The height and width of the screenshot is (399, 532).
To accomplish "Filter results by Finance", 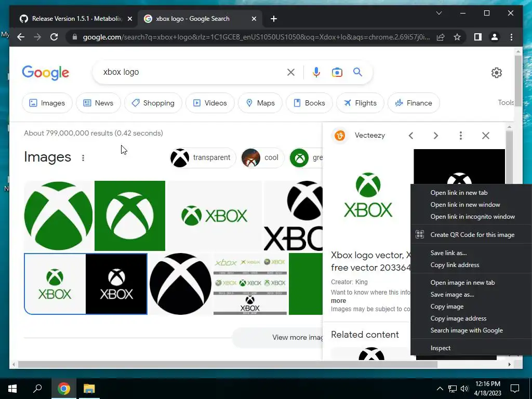I will point(414,103).
